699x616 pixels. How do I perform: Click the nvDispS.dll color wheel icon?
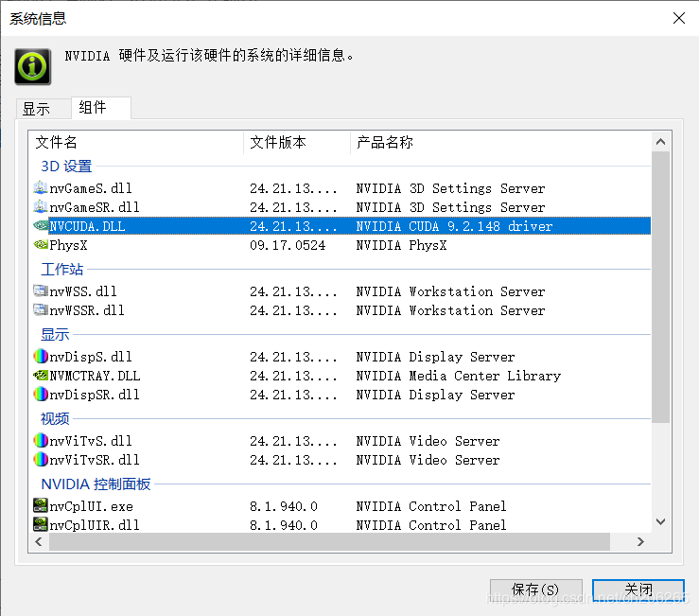[x=40, y=356]
